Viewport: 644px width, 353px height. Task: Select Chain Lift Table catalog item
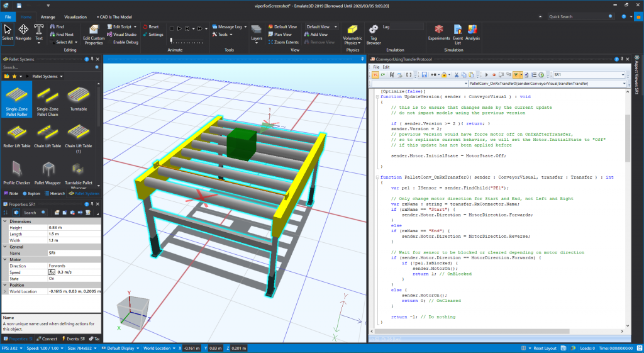pos(48,136)
